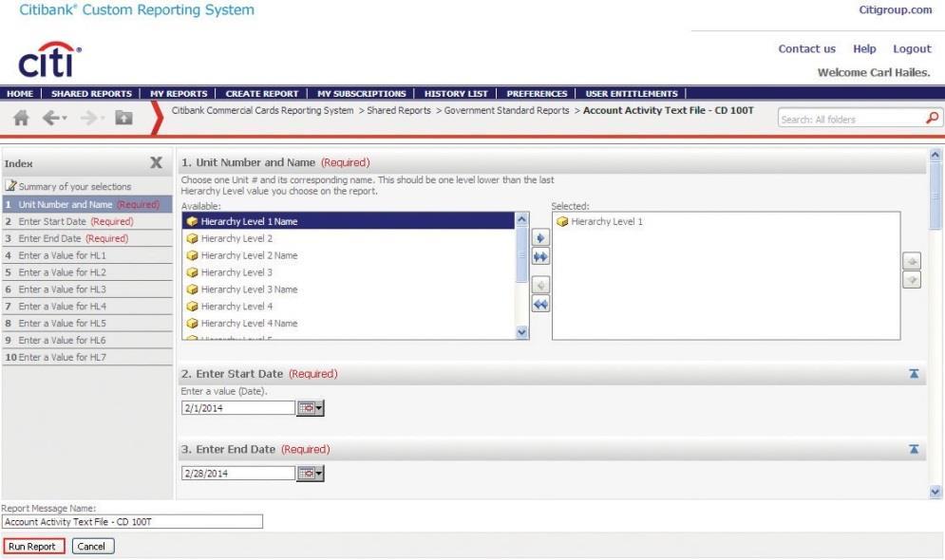Viewport: 945px width, 560px height.
Task: Go to Enter a Value for HL5
Action: [x=87, y=323]
